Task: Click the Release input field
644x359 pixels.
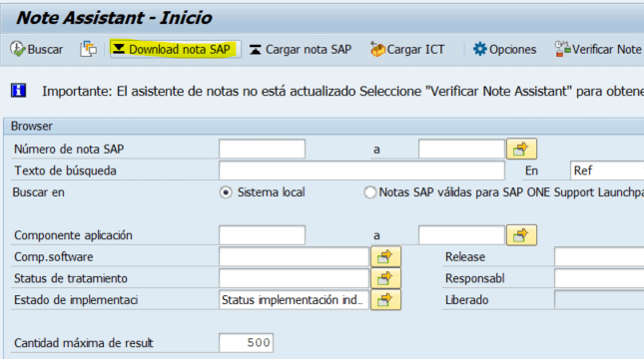Action: (x=599, y=257)
